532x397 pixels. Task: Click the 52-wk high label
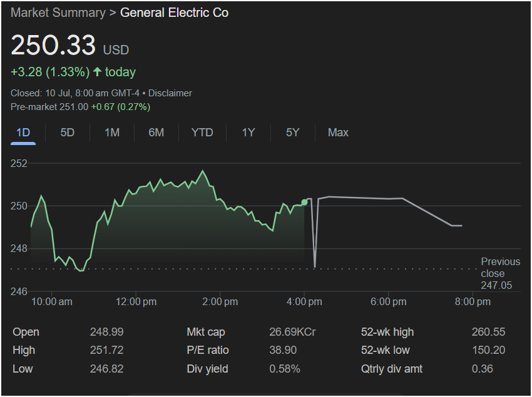pyautogui.click(x=387, y=332)
